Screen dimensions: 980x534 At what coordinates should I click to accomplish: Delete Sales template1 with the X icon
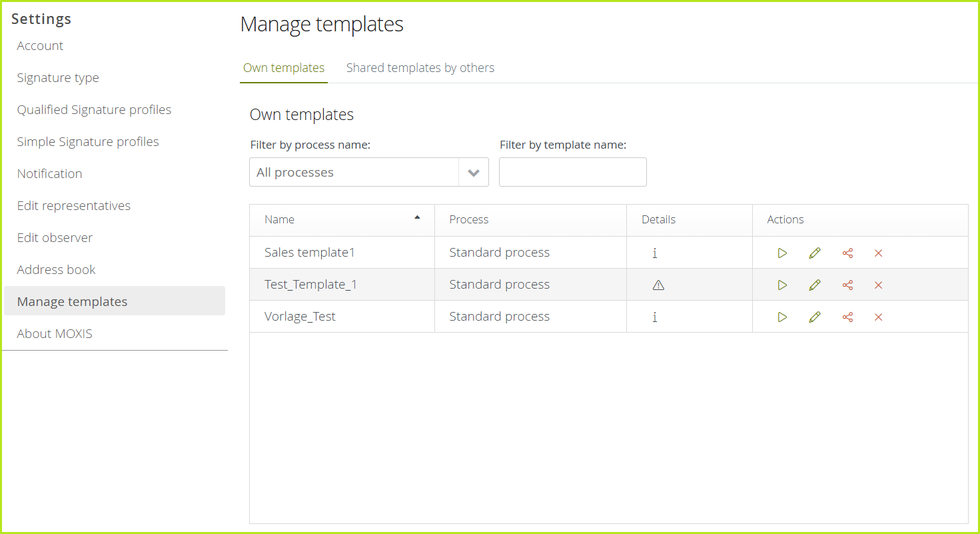pyautogui.click(x=878, y=253)
